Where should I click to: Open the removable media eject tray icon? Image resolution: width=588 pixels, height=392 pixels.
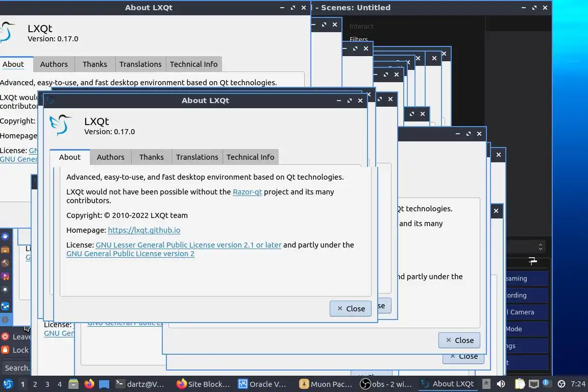486,384
